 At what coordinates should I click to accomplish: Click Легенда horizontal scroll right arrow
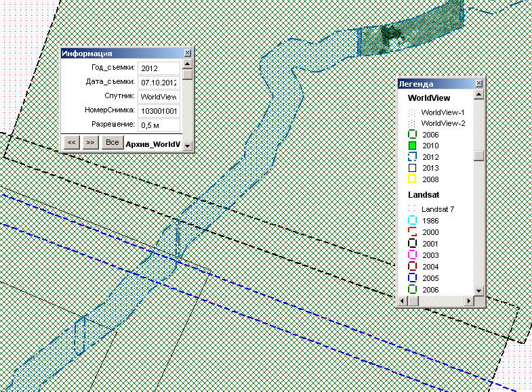tap(468, 301)
